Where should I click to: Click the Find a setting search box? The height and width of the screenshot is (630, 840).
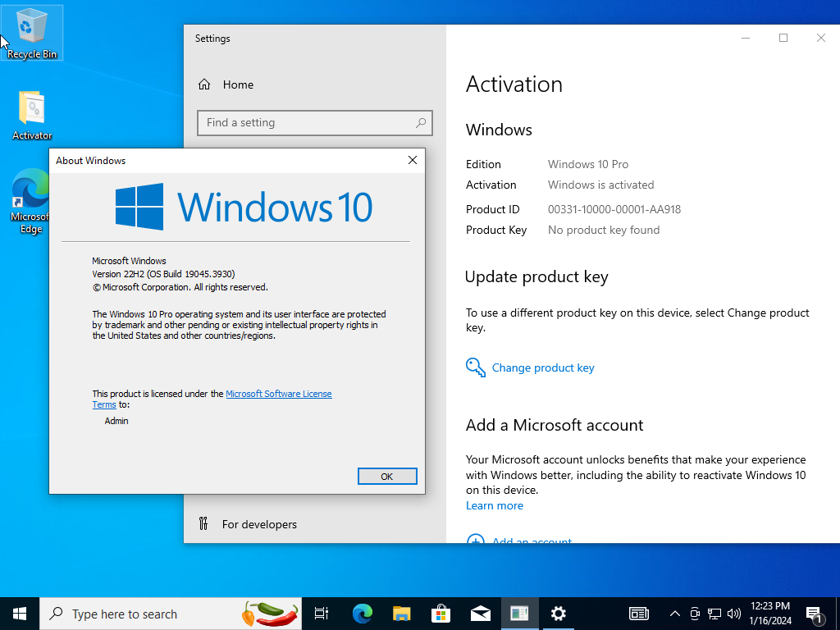(314, 123)
